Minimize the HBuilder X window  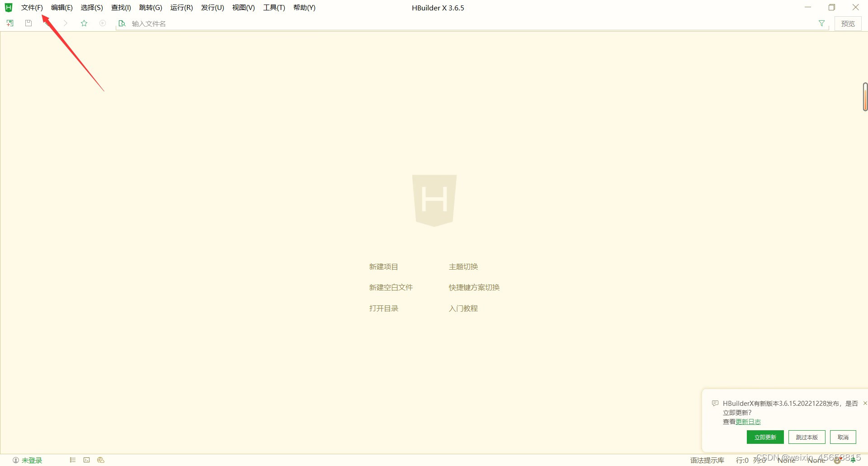808,7
